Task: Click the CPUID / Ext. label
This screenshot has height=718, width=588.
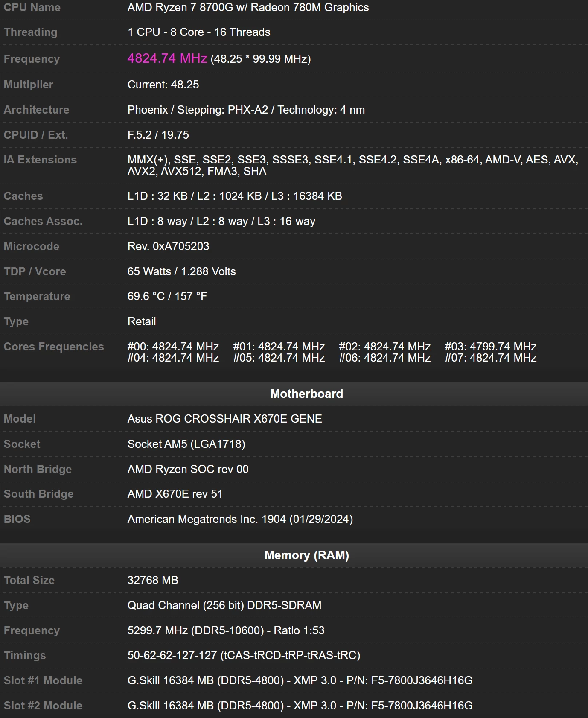Action: [36, 135]
